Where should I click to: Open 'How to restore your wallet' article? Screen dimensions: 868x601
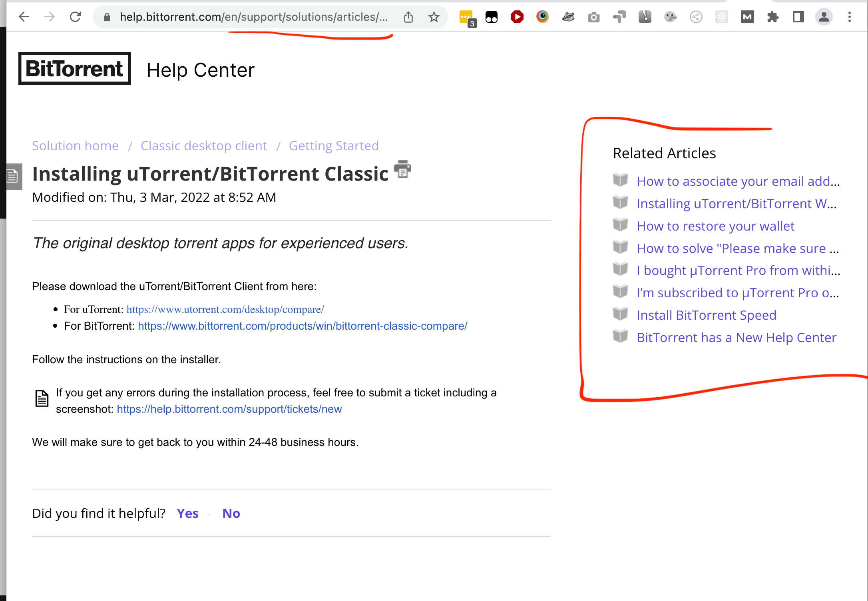click(715, 226)
